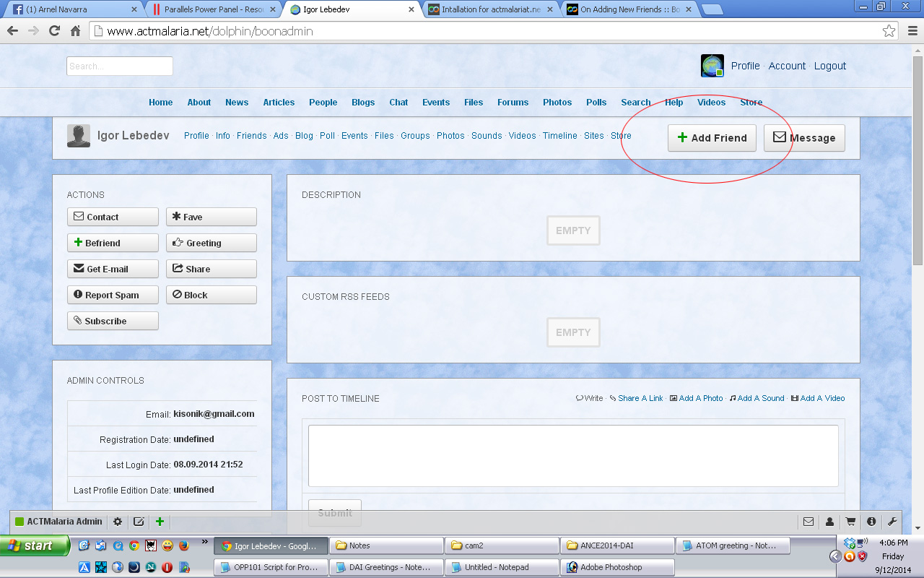
Task: Click the Add Friend button
Action: (712, 138)
